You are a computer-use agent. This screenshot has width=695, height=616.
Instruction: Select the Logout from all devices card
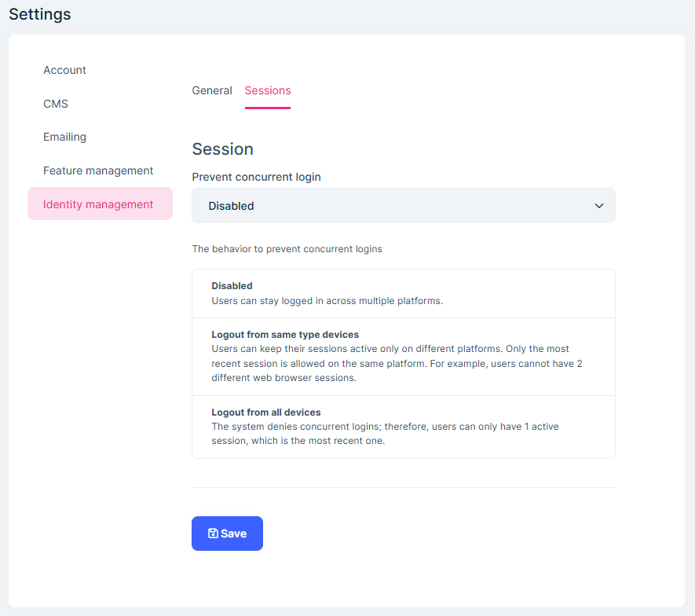[x=403, y=426]
